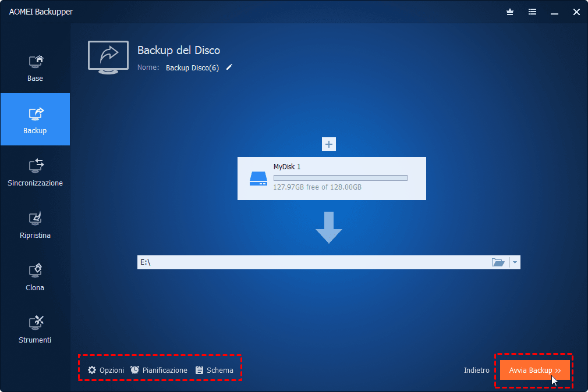Image resolution: width=588 pixels, height=392 pixels.
Task: Open Opzioni backup settings
Action: point(106,370)
